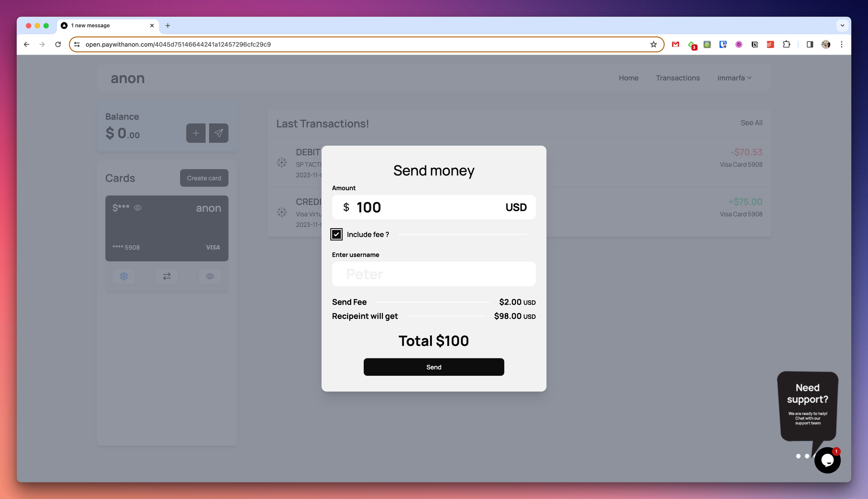Reveal card balance with eye icon
The image size is (868, 499).
pos(138,208)
